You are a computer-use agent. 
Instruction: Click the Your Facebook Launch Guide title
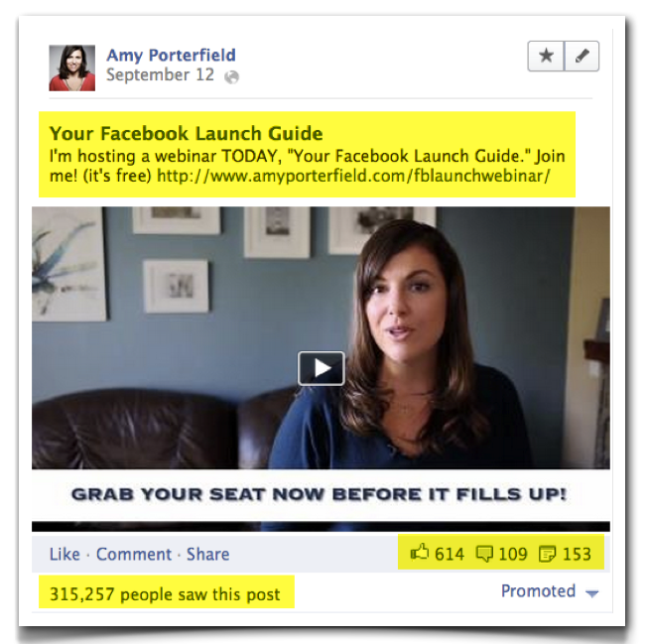coord(187,133)
